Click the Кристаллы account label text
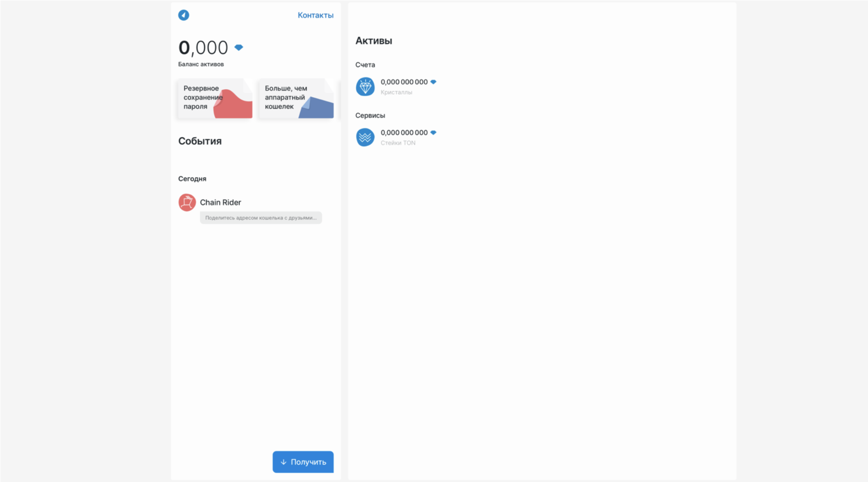The height and width of the screenshot is (482, 868). (x=396, y=92)
